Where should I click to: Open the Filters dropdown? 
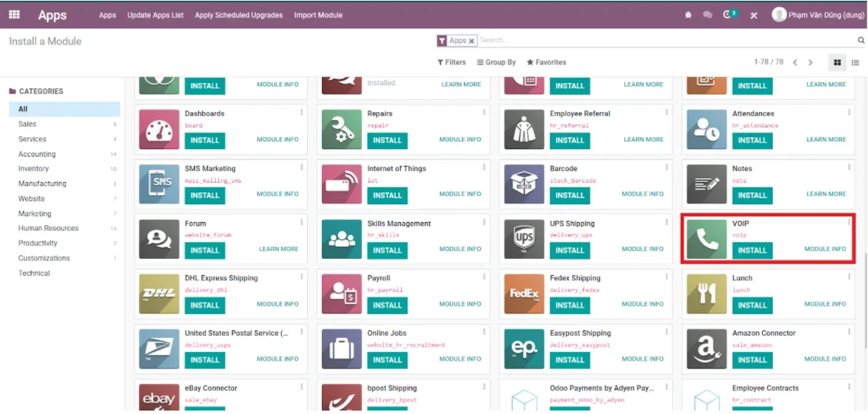452,62
